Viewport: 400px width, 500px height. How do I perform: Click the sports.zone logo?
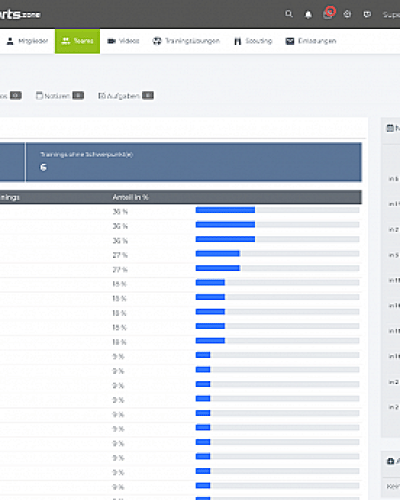20,14
